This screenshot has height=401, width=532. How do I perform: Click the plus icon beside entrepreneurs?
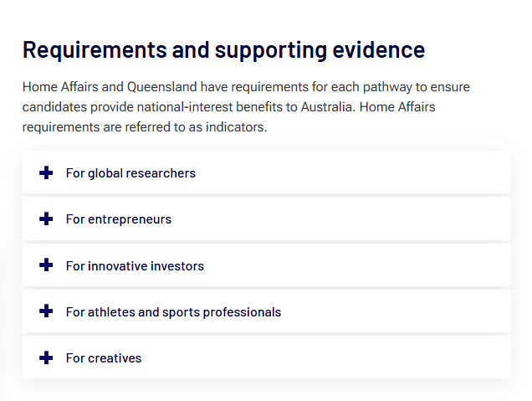click(x=46, y=219)
